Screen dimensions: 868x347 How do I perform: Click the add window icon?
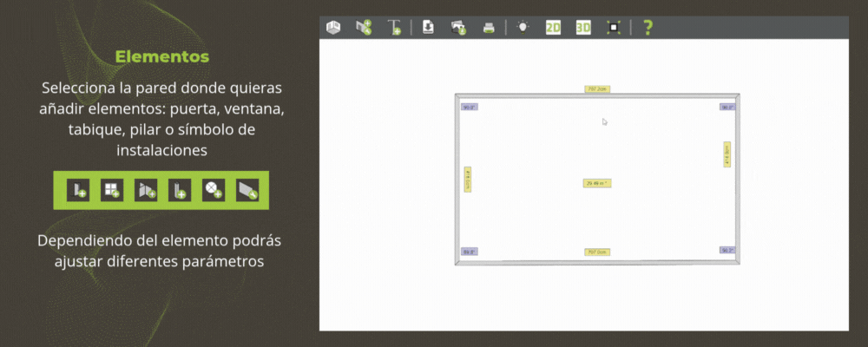coord(111,190)
